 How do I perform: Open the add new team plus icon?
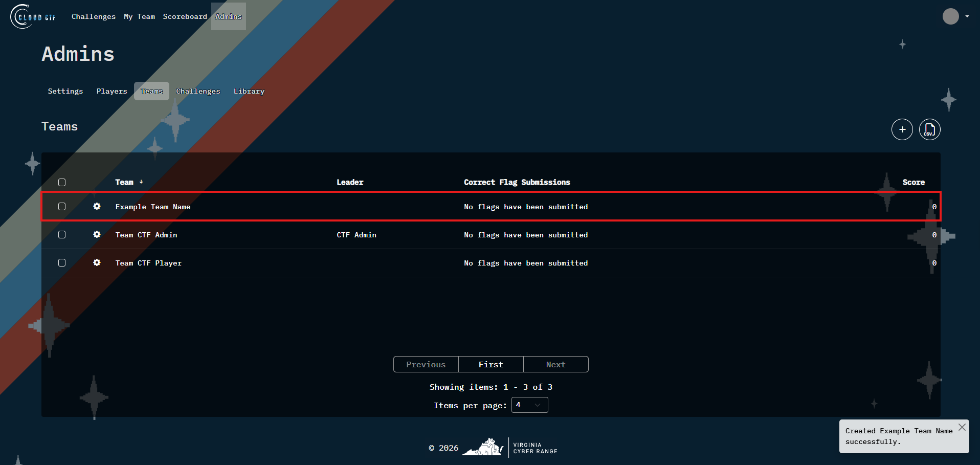(x=902, y=129)
